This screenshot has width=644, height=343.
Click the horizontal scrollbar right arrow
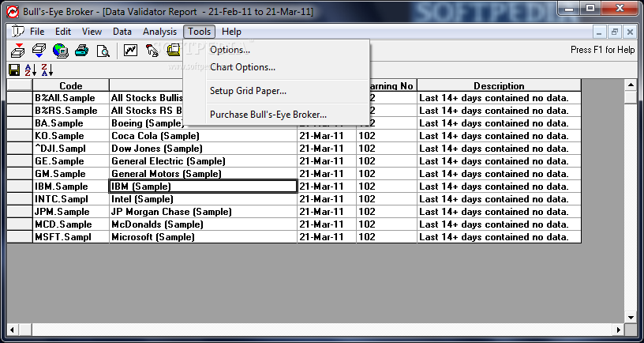coord(619,330)
